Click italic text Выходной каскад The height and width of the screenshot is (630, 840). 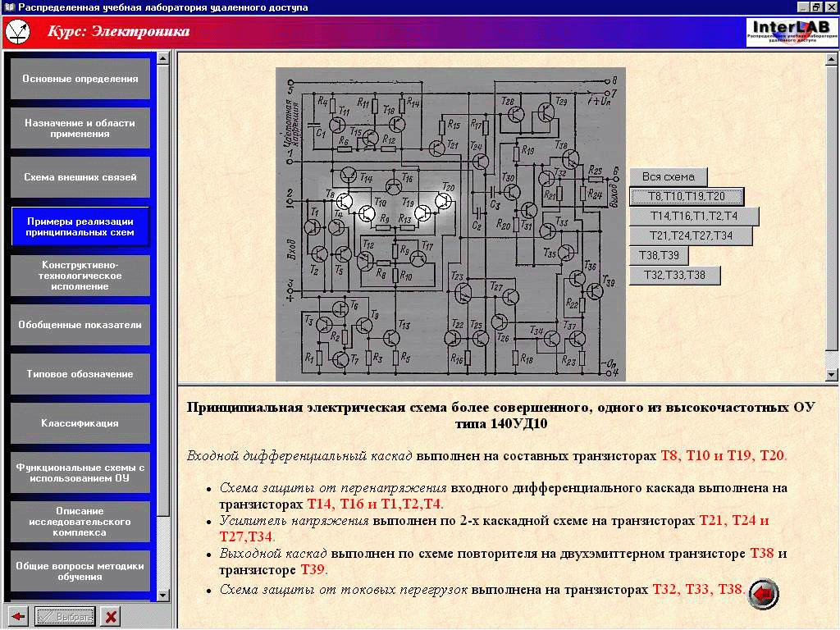click(273, 554)
